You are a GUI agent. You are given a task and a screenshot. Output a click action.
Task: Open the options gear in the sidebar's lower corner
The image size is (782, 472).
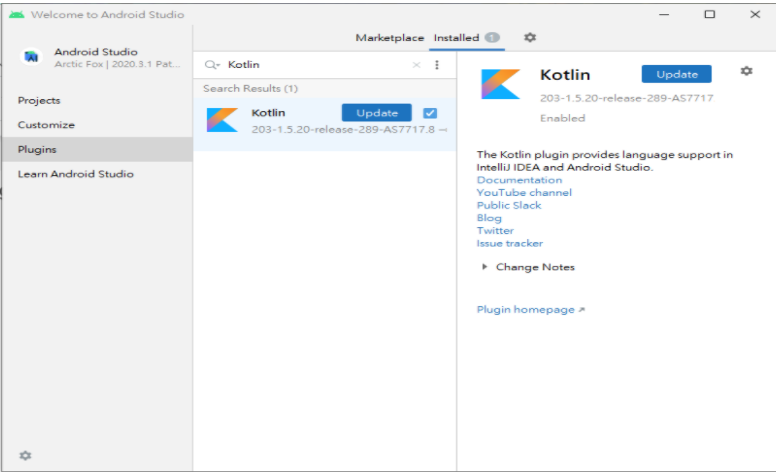[25, 455]
